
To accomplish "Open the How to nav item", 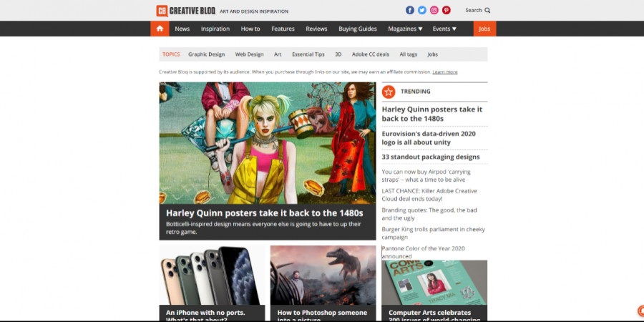I will coord(250,29).
